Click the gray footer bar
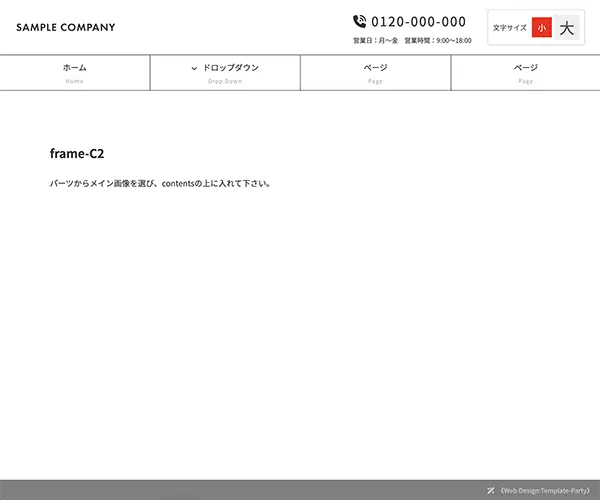The height and width of the screenshot is (500, 600). pyautogui.click(x=250, y=490)
